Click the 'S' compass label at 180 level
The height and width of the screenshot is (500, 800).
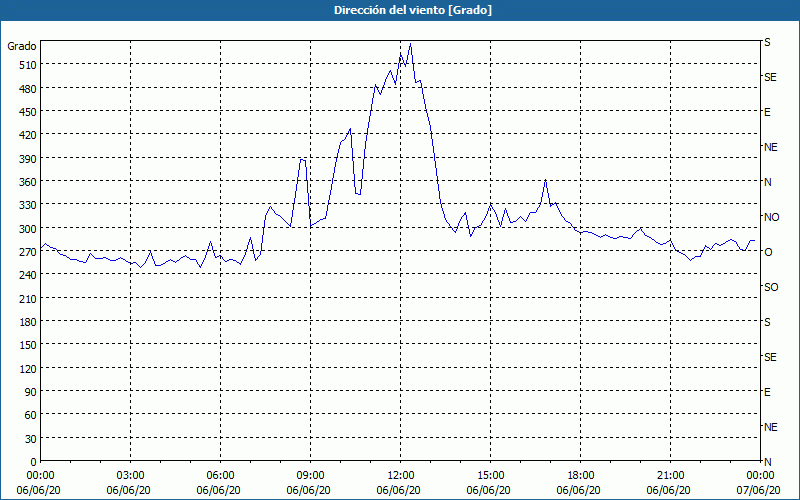(x=767, y=322)
